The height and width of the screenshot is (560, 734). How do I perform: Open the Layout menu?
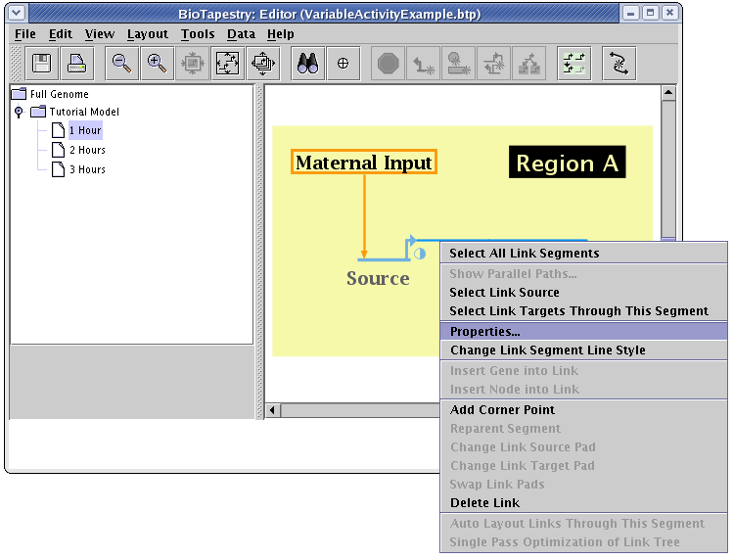[148, 34]
